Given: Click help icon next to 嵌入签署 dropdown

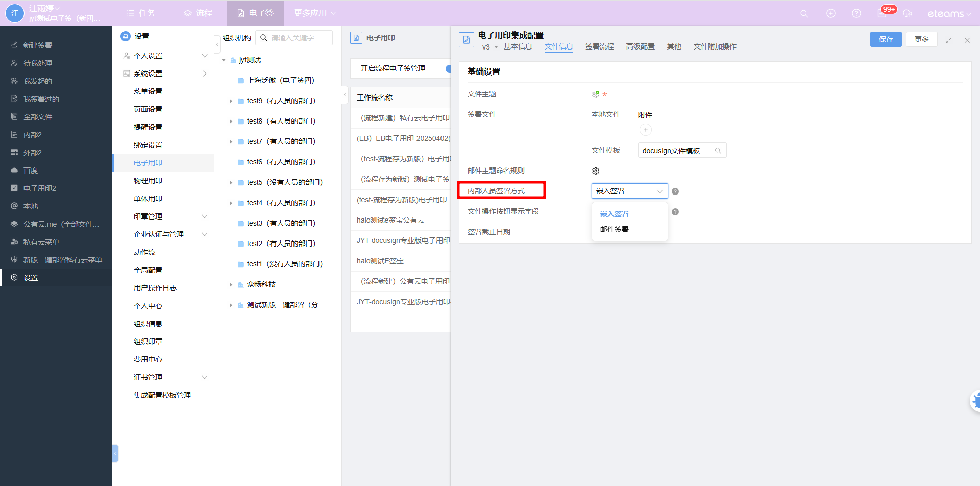Looking at the screenshot, I should 675,191.
